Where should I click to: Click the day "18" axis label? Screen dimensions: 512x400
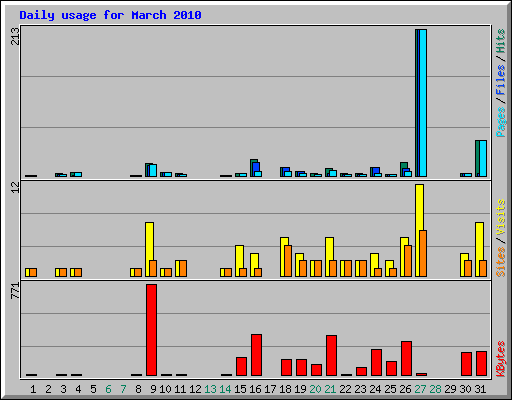tap(285, 389)
